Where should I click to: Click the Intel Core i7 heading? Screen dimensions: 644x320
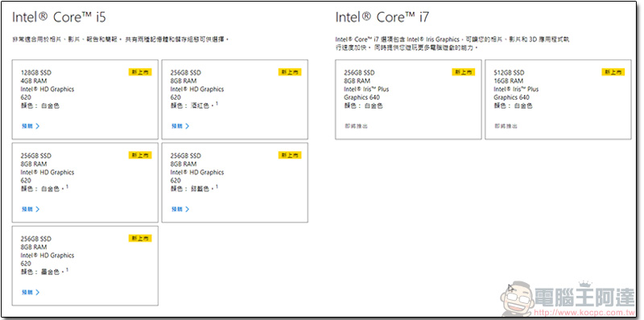382,18
